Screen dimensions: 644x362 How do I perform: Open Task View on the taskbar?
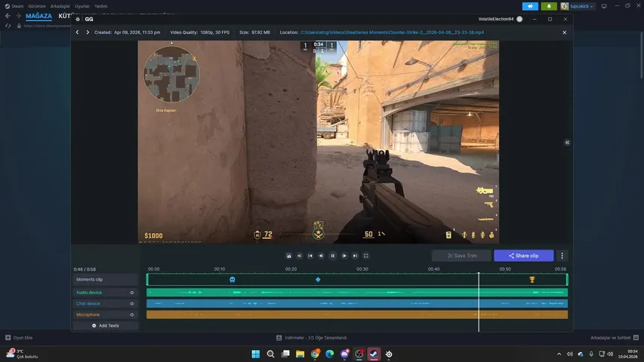tap(285, 354)
